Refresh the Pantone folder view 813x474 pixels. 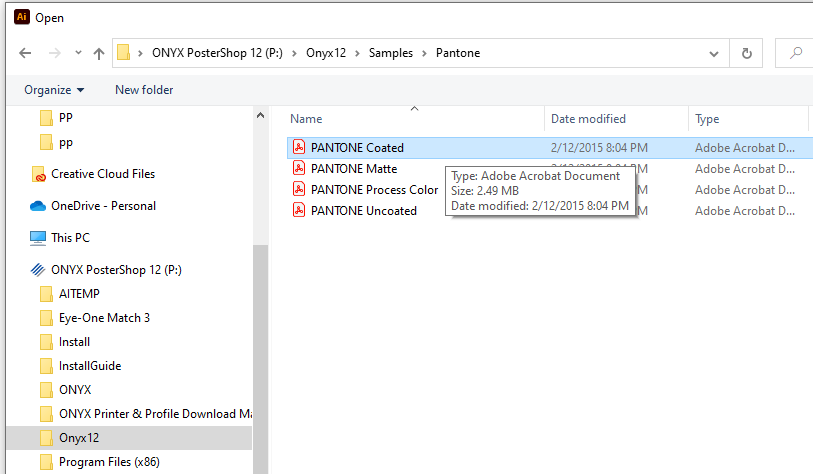coord(746,53)
